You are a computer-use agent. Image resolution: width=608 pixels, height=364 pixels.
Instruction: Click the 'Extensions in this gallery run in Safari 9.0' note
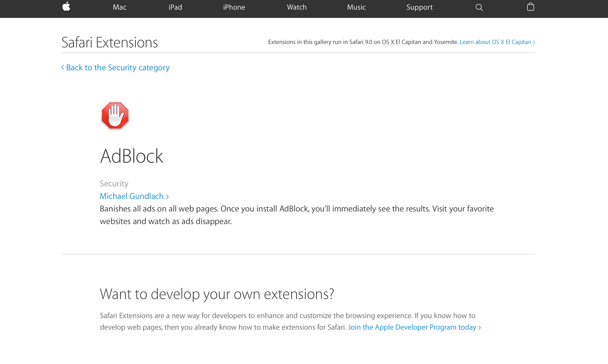(363, 42)
